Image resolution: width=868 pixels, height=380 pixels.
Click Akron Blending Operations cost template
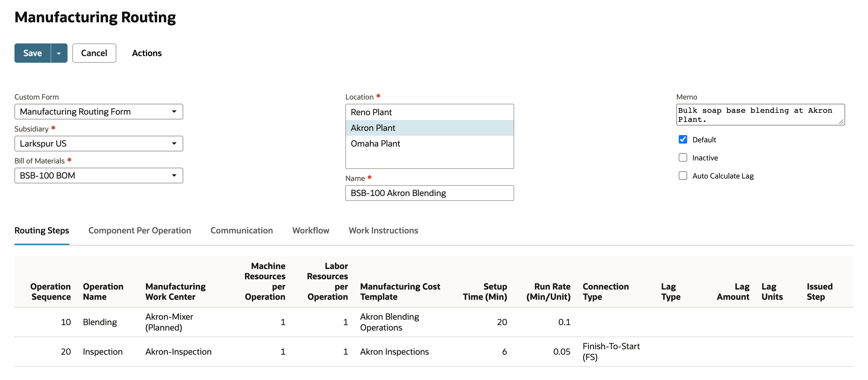tap(389, 322)
